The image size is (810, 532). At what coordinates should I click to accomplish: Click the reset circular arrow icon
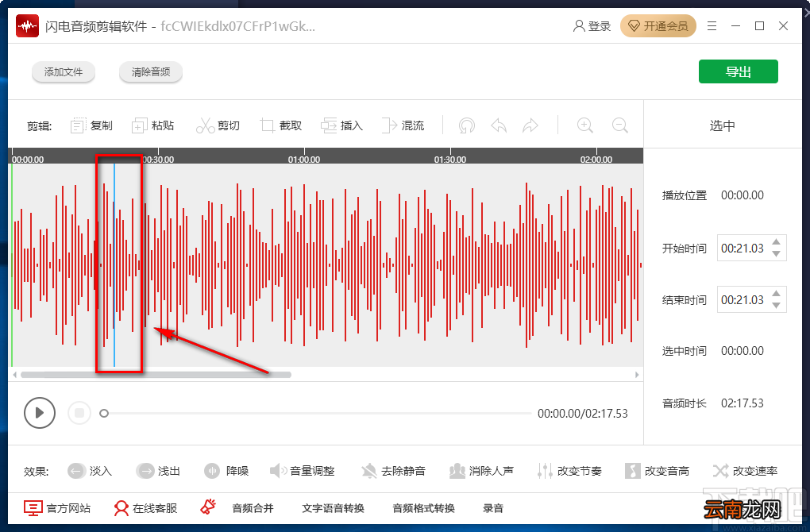[466, 125]
